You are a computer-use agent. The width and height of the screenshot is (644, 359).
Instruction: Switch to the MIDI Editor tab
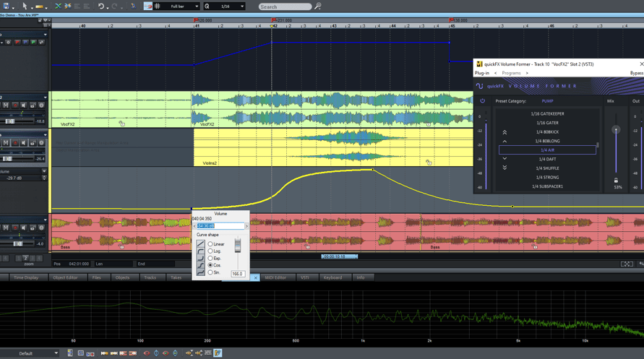coord(275,278)
